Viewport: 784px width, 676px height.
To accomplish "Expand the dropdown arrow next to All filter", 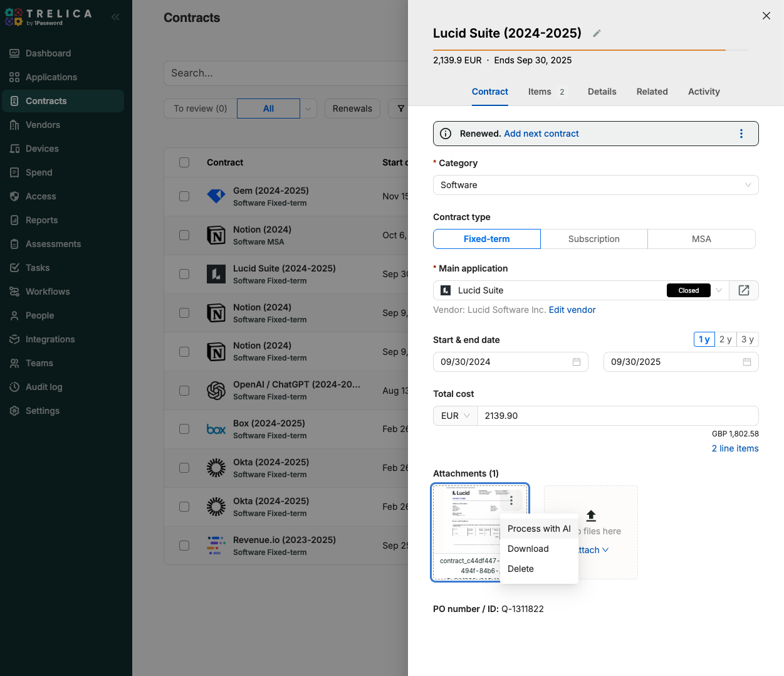I will (x=308, y=108).
